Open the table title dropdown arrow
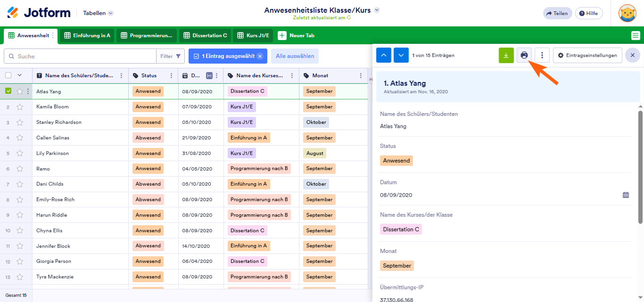The image size is (644, 302). point(377,10)
